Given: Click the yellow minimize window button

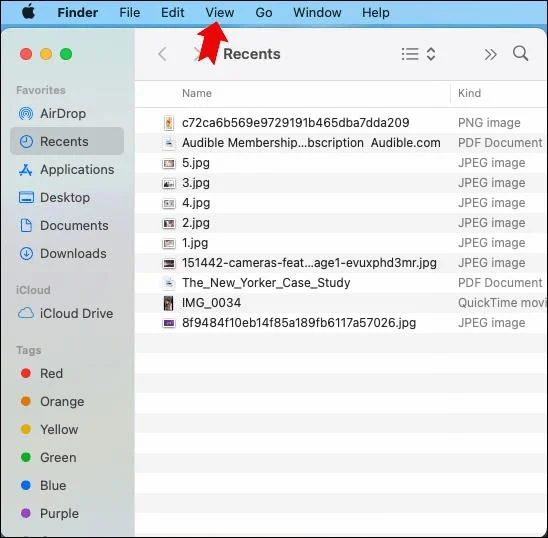Looking at the screenshot, I should coord(46,54).
